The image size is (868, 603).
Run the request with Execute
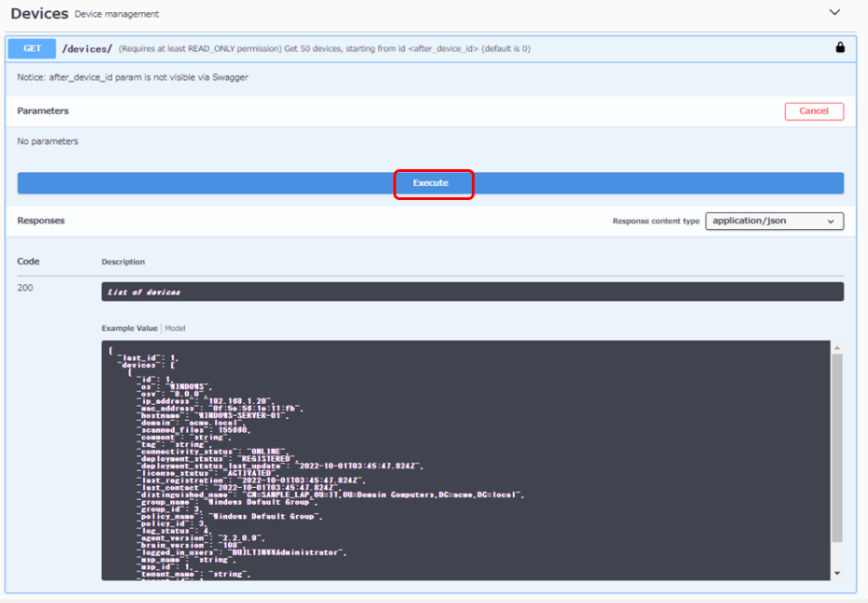point(431,183)
